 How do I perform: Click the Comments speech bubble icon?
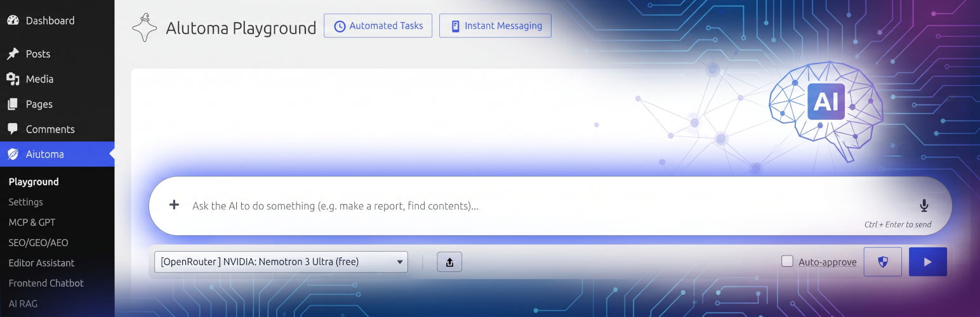[13, 129]
